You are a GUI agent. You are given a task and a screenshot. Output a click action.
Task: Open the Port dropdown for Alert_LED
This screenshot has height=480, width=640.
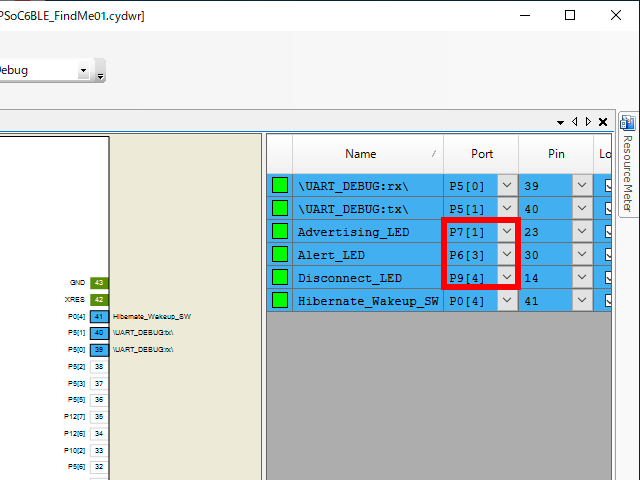click(507, 254)
